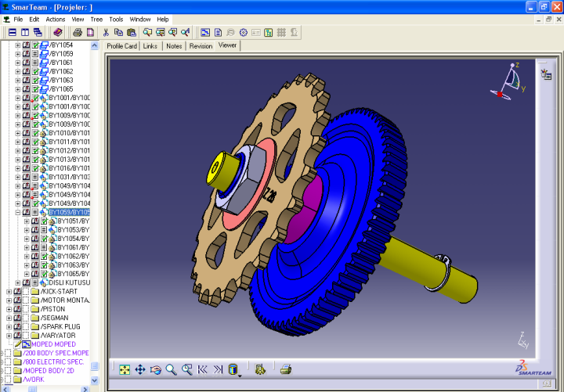Click the Print icon in viewer toolbar
The width and height of the screenshot is (564, 392).
[x=286, y=369]
